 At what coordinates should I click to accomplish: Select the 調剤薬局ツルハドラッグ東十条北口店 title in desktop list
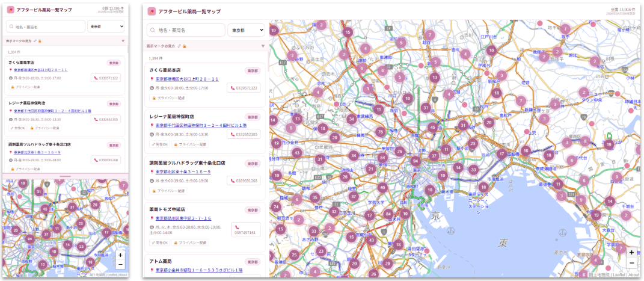188,163
